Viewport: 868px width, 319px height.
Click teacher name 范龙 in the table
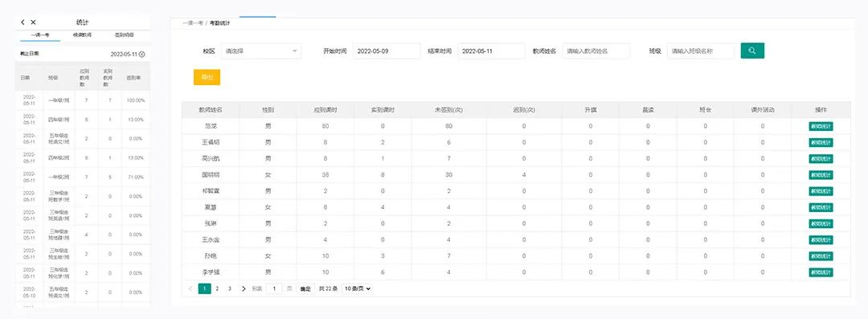tap(211, 126)
